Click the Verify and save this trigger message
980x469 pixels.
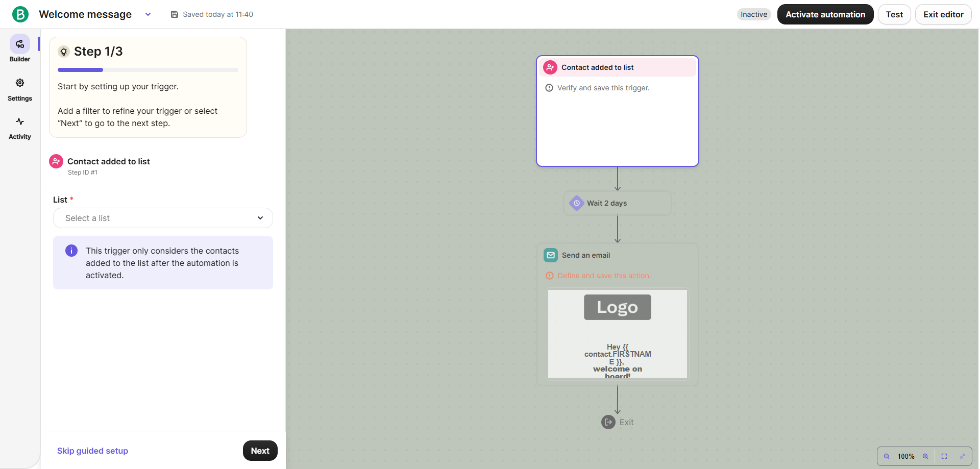[x=603, y=88]
